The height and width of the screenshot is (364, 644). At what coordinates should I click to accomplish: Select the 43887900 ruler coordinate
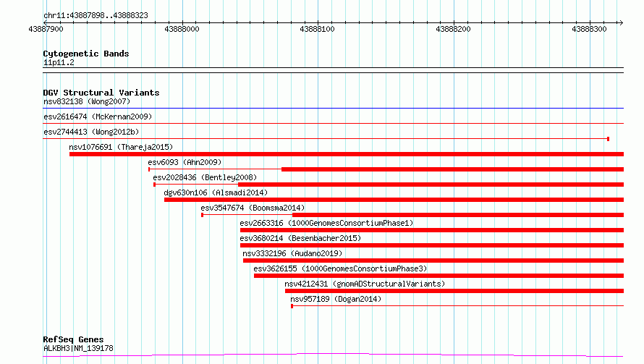(46, 29)
